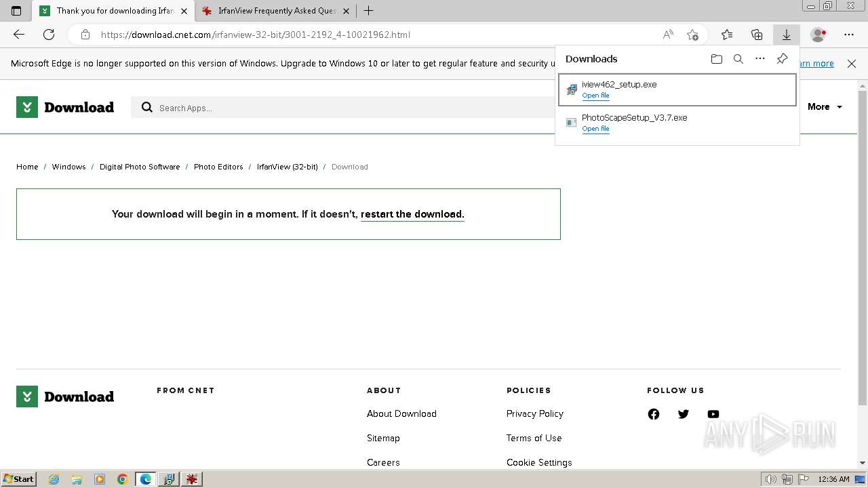The image size is (868, 488).
Task: Go to IrfanView (32-bit) breadcrumb
Action: [287, 167]
